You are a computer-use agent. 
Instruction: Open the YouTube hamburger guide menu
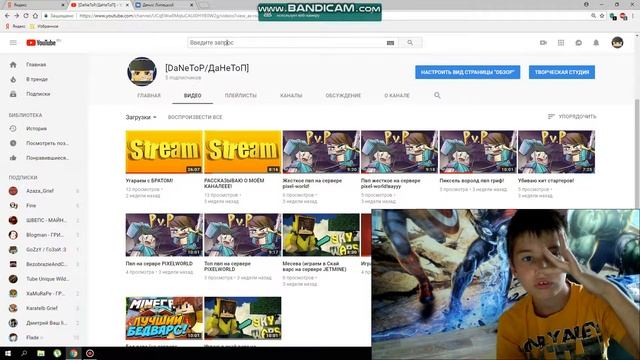[13, 42]
